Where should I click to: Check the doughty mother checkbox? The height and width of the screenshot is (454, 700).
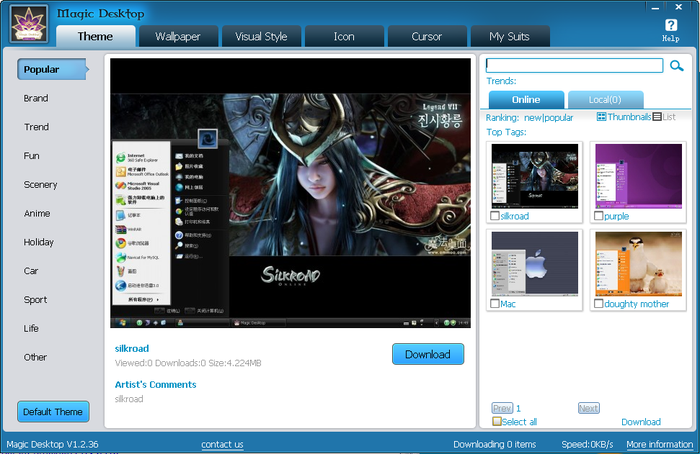[598, 304]
